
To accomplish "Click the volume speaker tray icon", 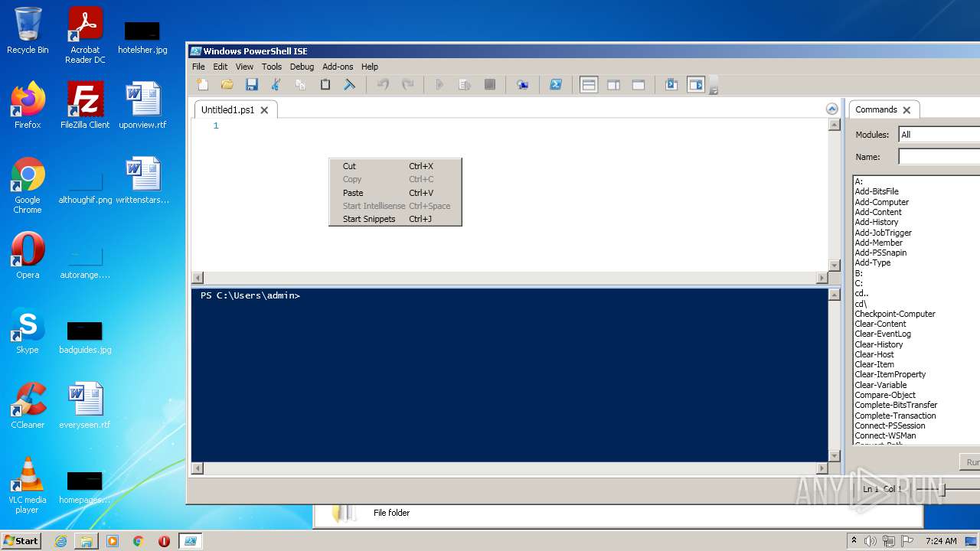I will click(x=870, y=541).
